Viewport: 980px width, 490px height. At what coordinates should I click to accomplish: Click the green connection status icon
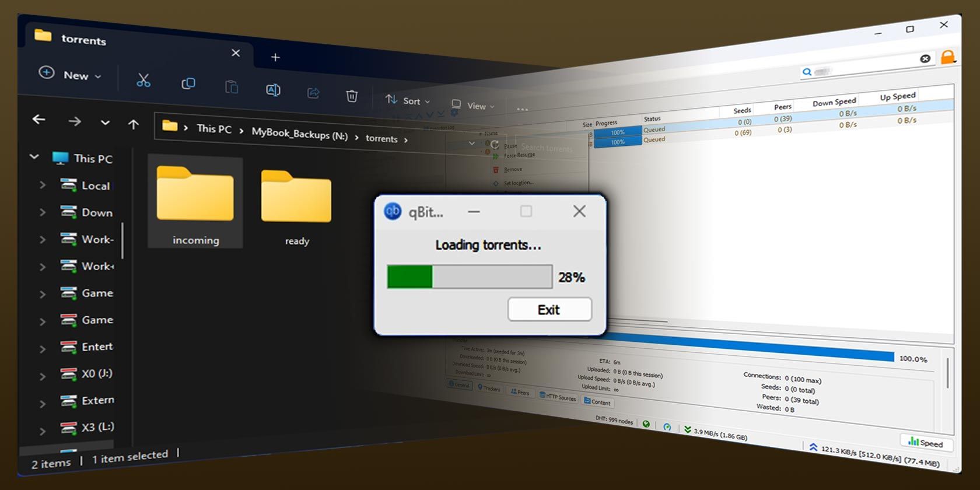pos(646,424)
